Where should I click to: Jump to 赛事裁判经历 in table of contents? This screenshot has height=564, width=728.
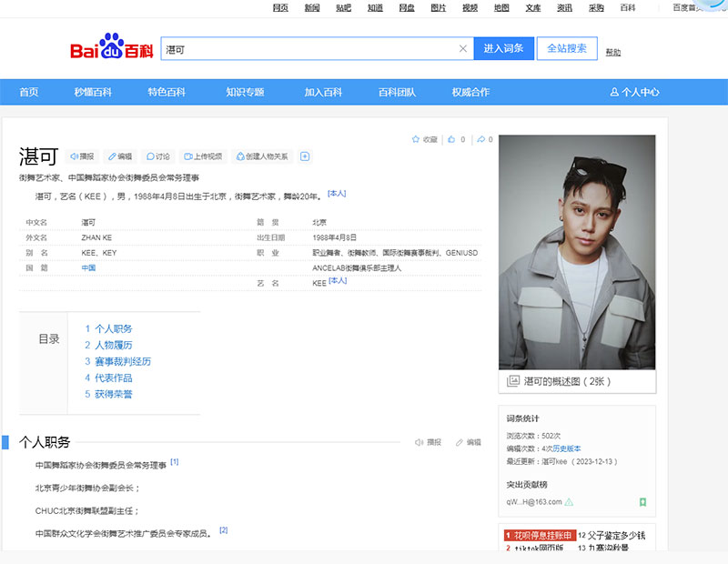pyautogui.click(x=123, y=361)
